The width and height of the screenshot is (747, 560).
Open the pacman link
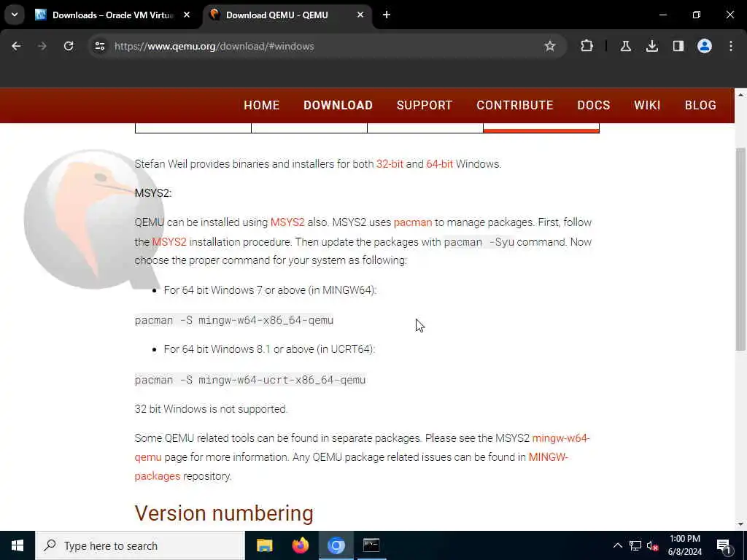pyautogui.click(x=413, y=222)
